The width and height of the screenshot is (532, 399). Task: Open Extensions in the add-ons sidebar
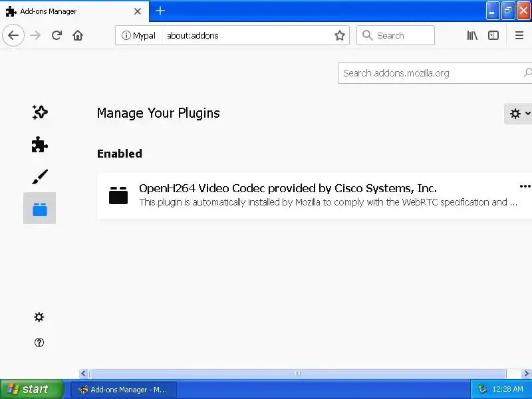[x=40, y=144]
